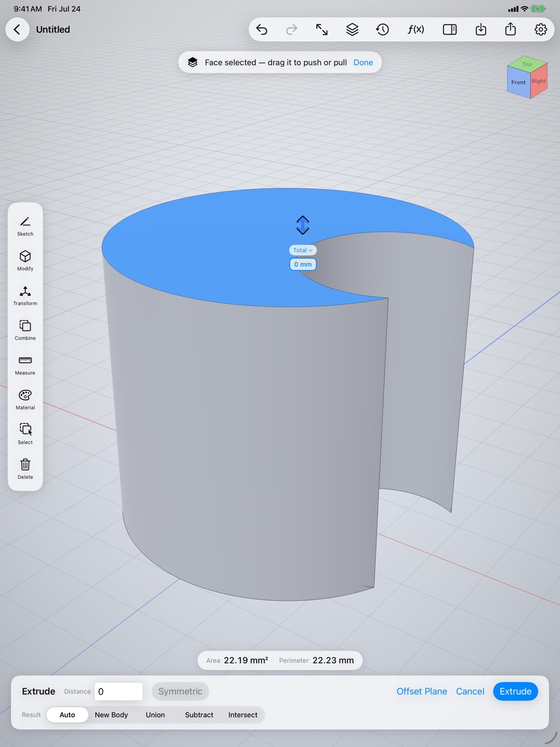Click the redo arrow
The width and height of the screenshot is (560, 747).
click(x=291, y=29)
